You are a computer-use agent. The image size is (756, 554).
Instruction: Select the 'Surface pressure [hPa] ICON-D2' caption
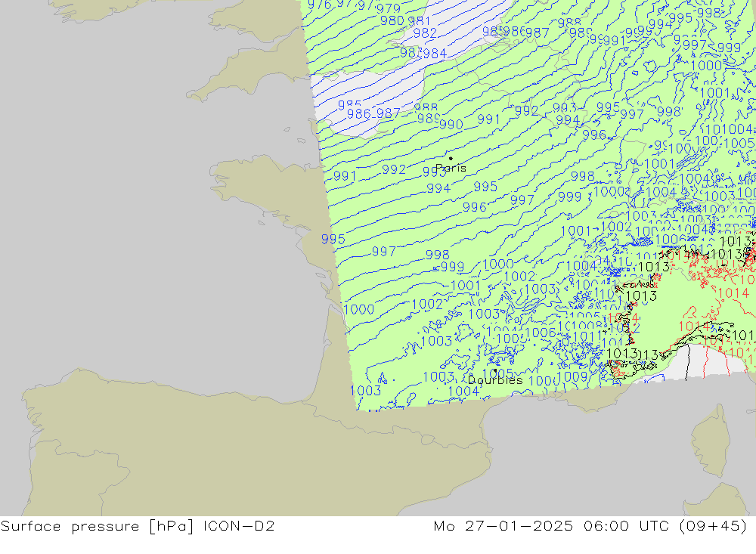[x=138, y=526]
